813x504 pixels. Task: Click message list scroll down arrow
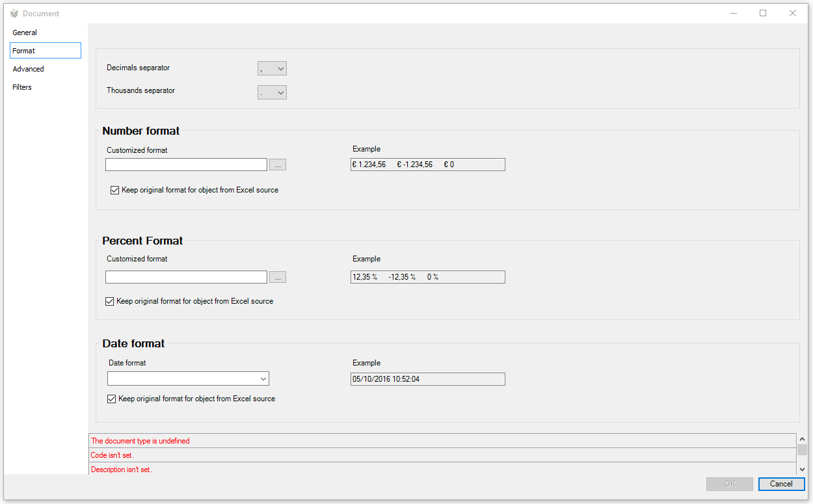click(x=802, y=469)
